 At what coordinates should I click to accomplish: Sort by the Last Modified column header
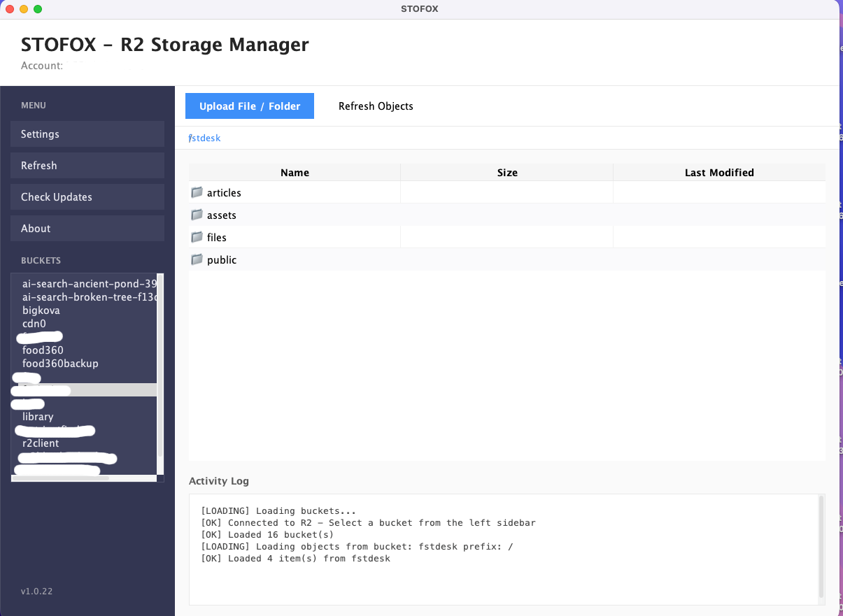click(718, 173)
